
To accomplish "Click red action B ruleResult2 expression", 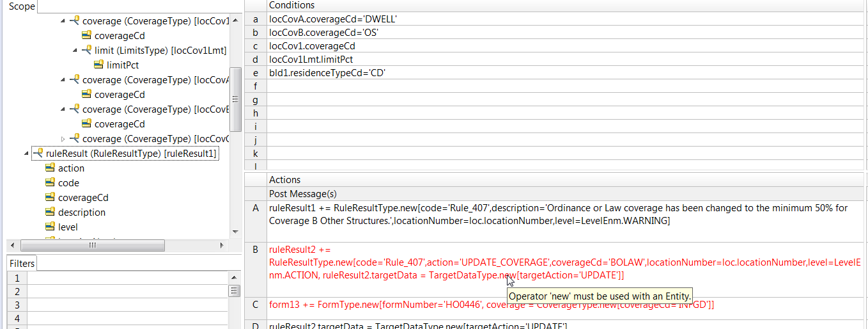I will pos(565,269).
